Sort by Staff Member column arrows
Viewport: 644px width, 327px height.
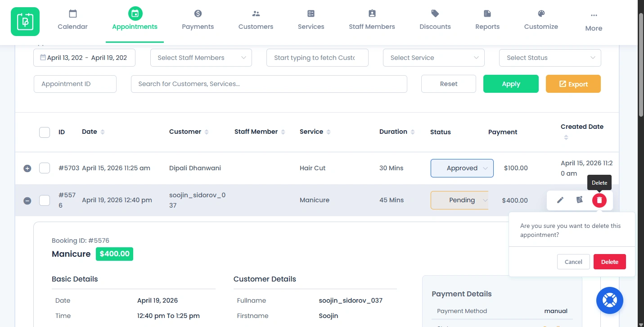[x=283, y=132]
